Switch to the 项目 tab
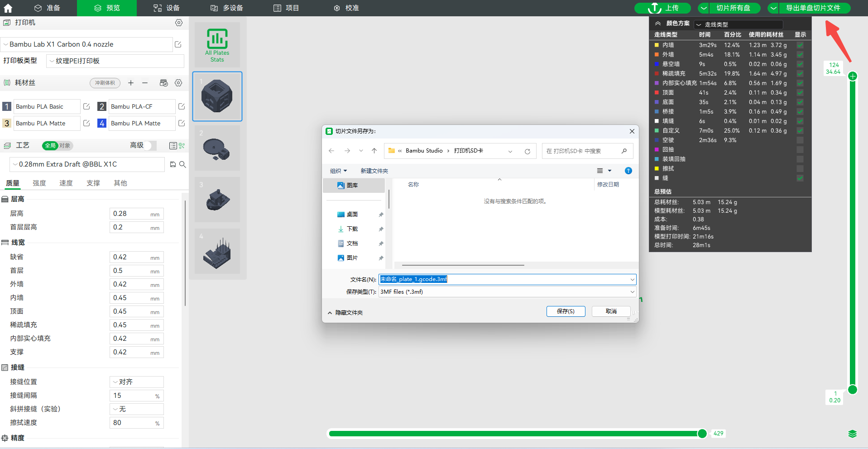Image resolution: width=868 pixels, height=449 pixels. tap(286, 8)
